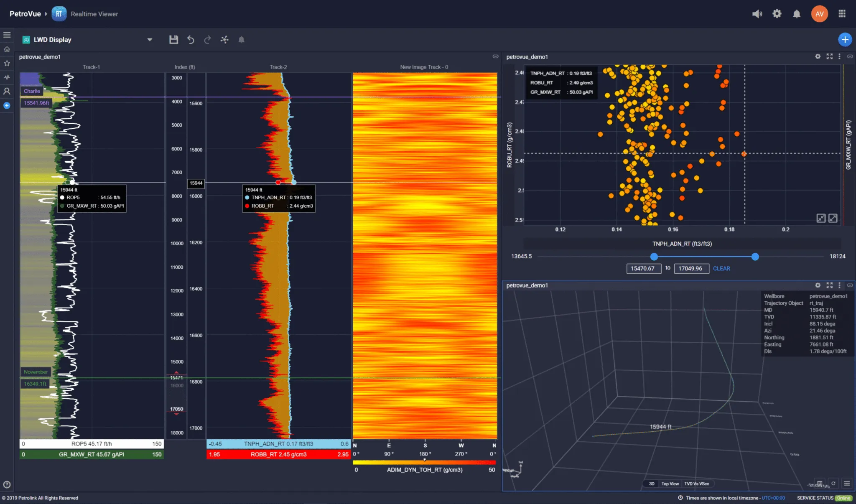Click CLEAR to reset depth range

tap(721, 268)
